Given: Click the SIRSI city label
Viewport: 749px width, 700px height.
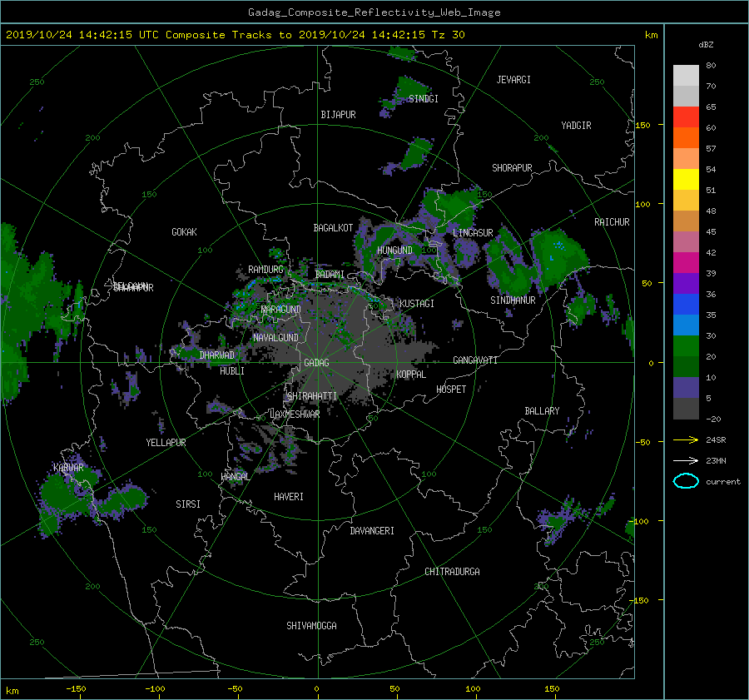Looking at the screenshot, I should point(188,504).
